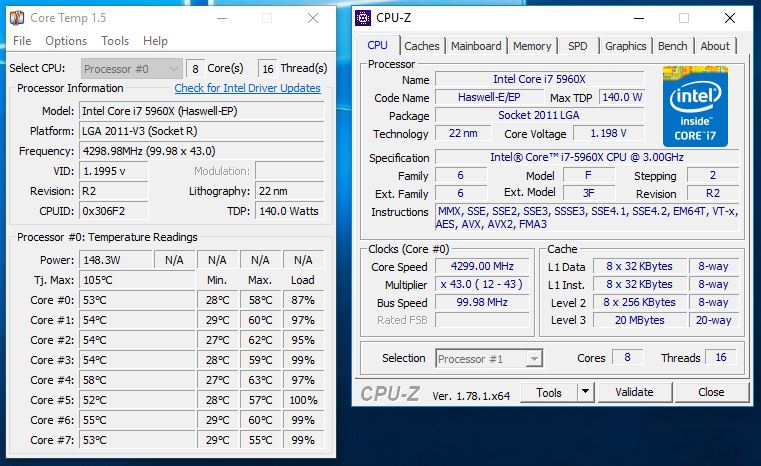Image resolution: width=761 pixels, height=466 pixels.
Task: Expand the Select CPU Processor #0 dropdown
Action: click(132, 69)
